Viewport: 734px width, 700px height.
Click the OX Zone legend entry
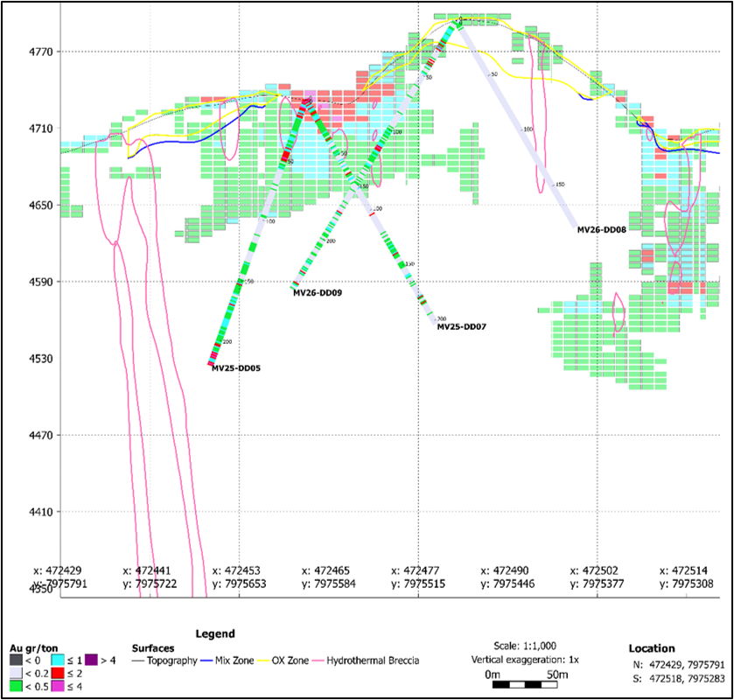point(283,661)
